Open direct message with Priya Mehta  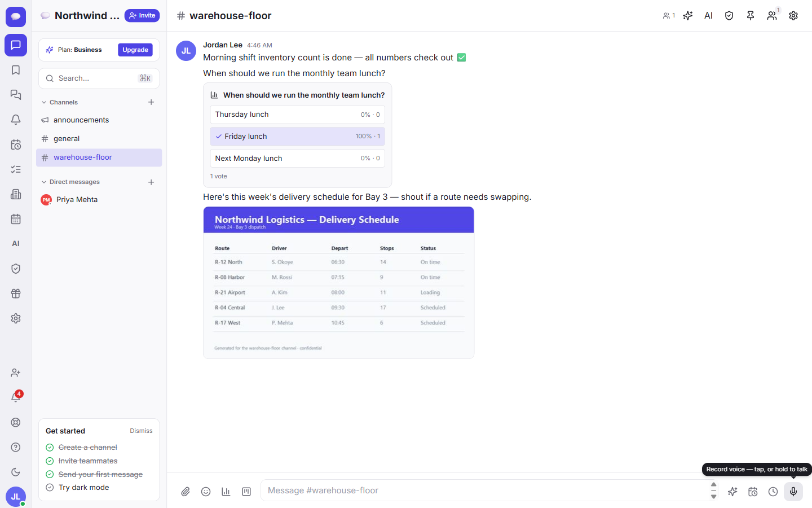(x=99, y=200)
